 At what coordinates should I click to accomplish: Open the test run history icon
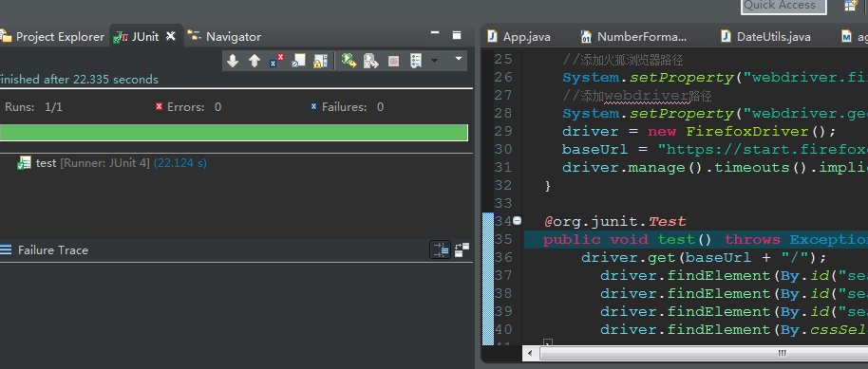pyautogui.click(x=416, y=61)
